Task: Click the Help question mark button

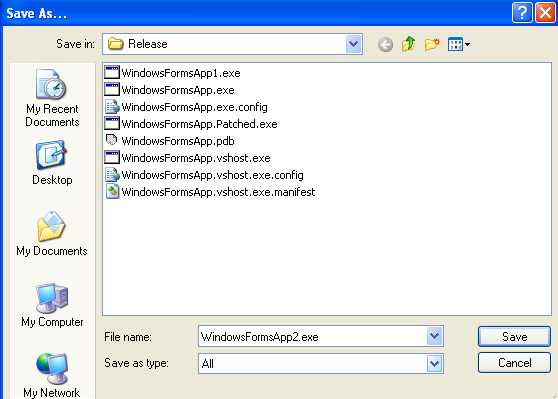Action: click(x=522, y=13)
